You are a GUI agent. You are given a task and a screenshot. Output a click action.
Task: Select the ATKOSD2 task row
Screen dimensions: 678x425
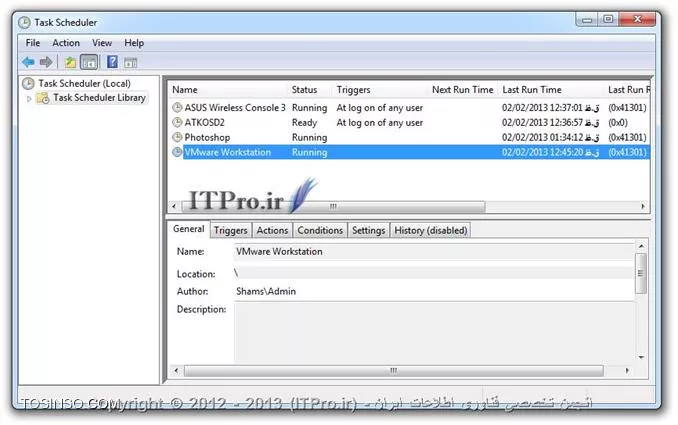409,122
